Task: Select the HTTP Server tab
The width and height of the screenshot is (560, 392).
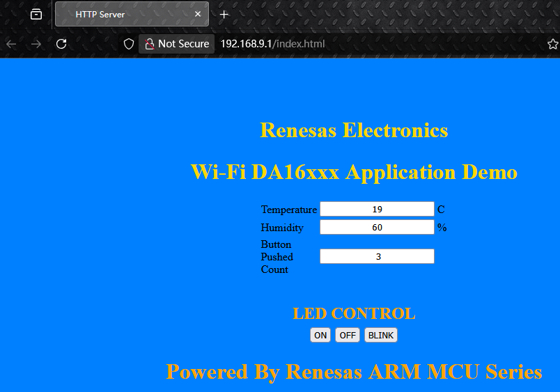Action: (132, 15)
